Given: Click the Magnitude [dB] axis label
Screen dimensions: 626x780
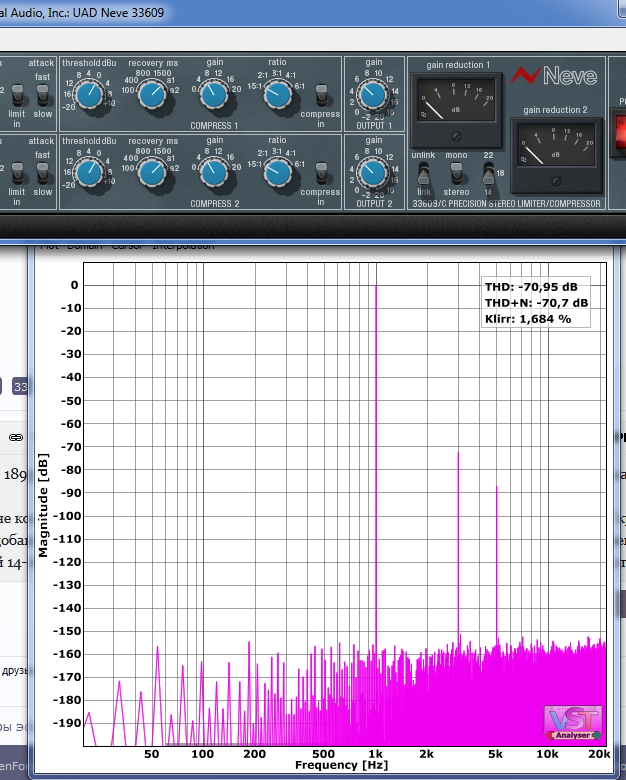Looking at the screenshot, I should [x=43, y=505].
